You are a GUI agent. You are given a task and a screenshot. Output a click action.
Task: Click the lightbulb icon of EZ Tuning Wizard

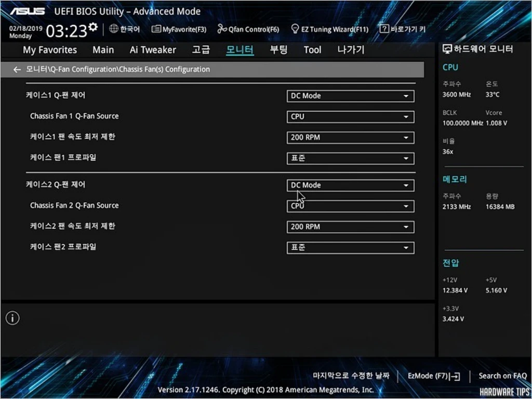tap(295, 29)
